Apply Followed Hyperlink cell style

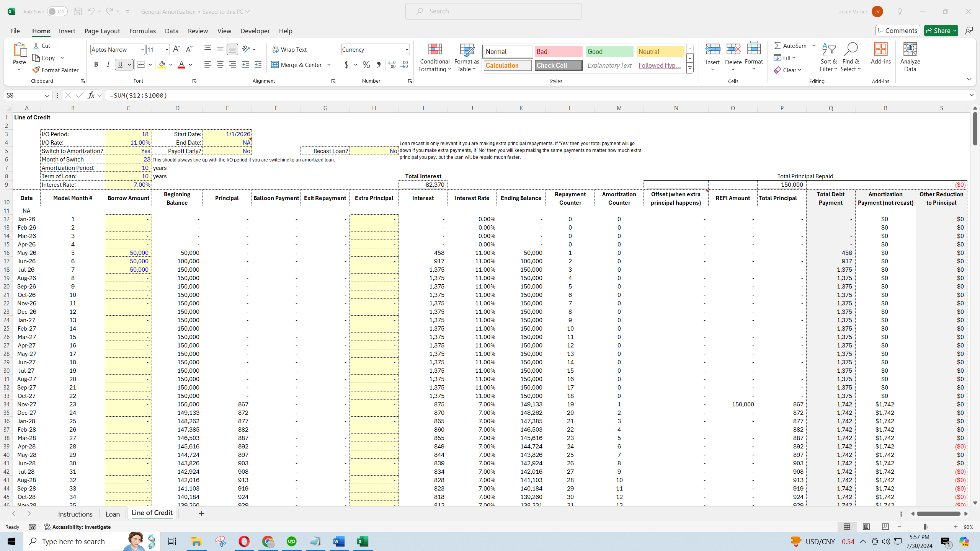pyautogui.click(x=660, y=65)
